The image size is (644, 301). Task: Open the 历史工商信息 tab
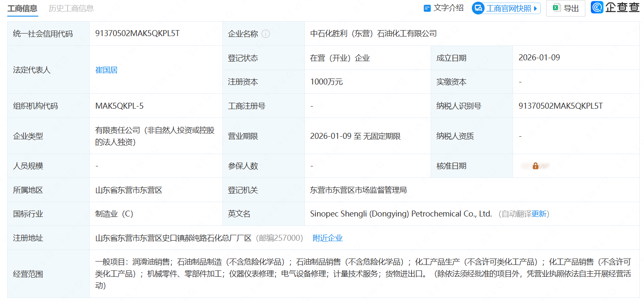(71, 8)
